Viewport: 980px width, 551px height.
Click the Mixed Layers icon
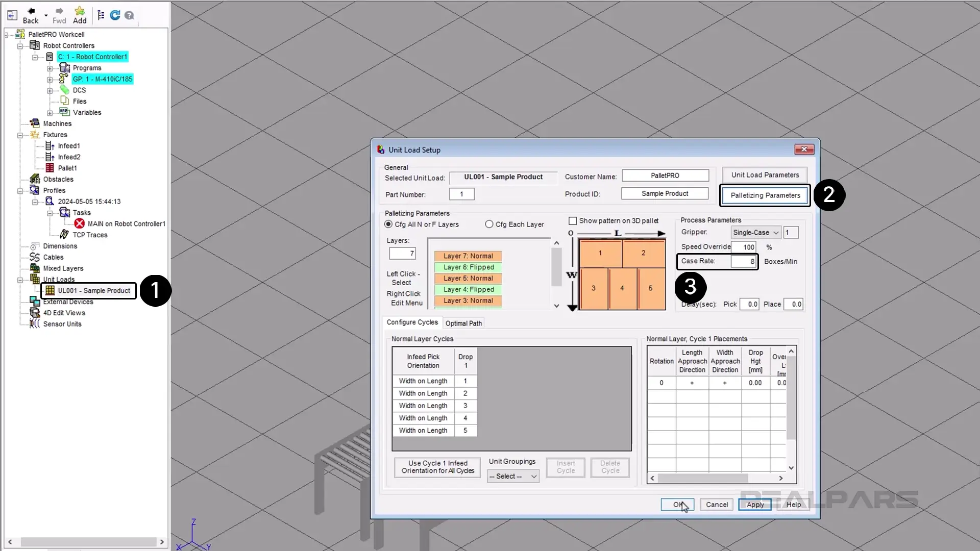(x=35, y=268)
